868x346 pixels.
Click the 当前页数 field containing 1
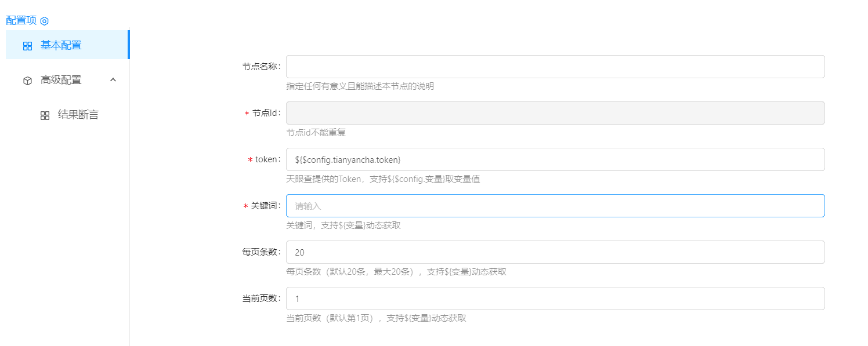pos(555,298)
